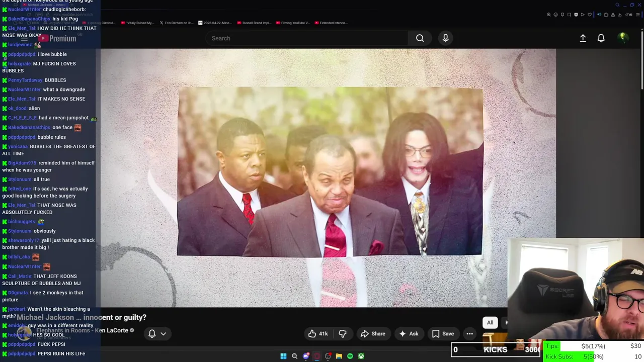
Task: Open the three-dot more actions menu
Action: 469,334
